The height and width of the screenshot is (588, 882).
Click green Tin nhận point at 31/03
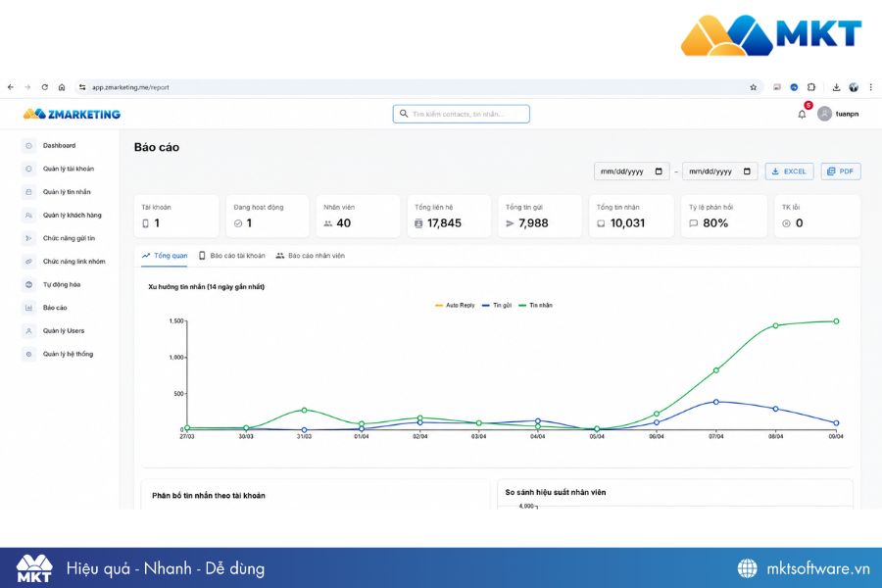[x=305, y=411]
